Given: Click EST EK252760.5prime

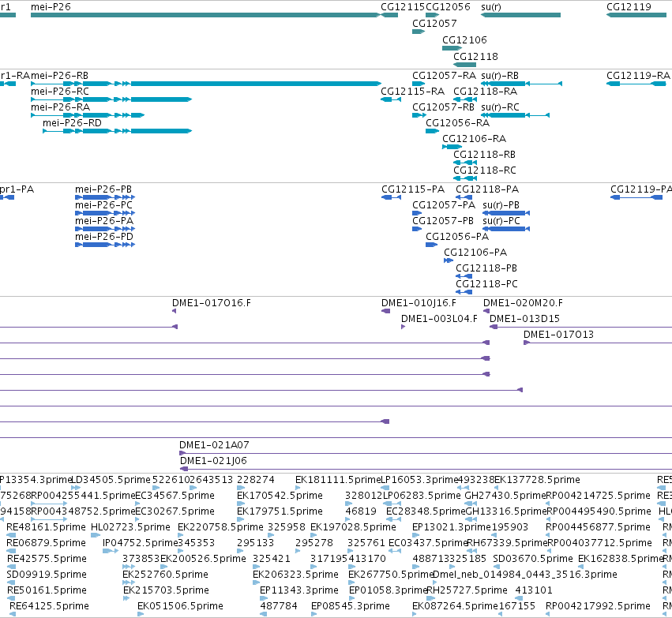Looking at the screenshot, I should coord(165,575).
